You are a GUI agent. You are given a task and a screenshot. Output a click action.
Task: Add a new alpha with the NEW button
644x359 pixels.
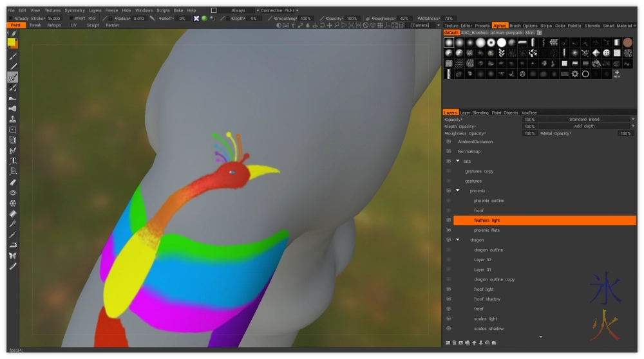pyautogui.click(x=617, y=74)
